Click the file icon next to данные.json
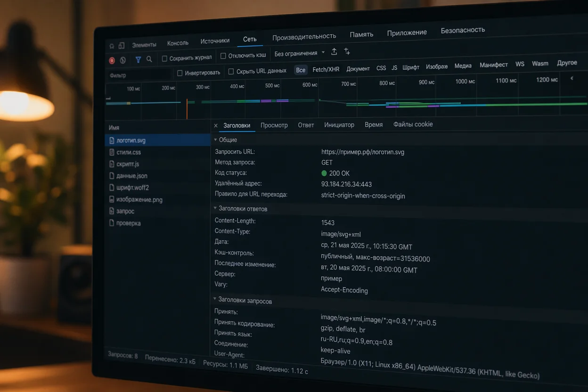Viewport: 588px width, 392px height. click(112, 176)
